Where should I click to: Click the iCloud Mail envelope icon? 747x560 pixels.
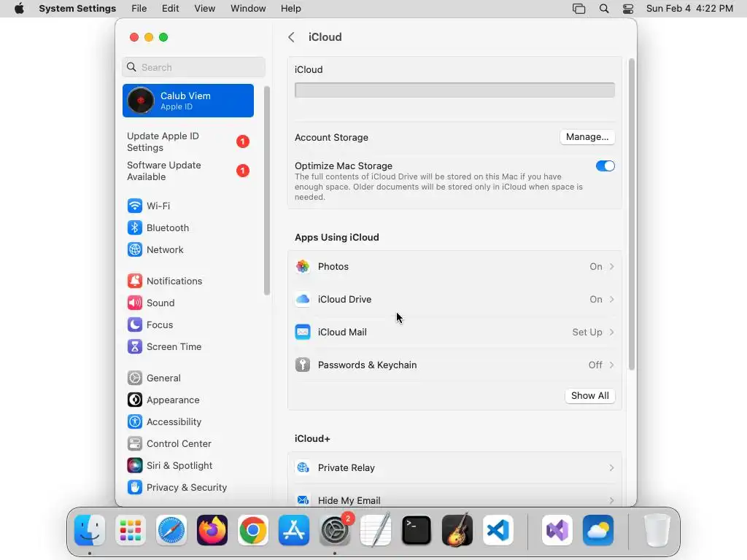303,332
